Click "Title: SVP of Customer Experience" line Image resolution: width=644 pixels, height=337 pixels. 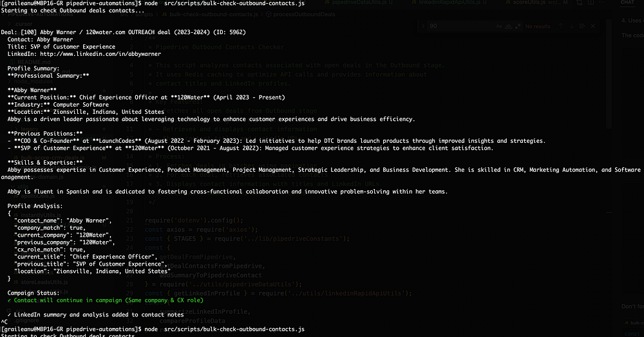(61, 47)
